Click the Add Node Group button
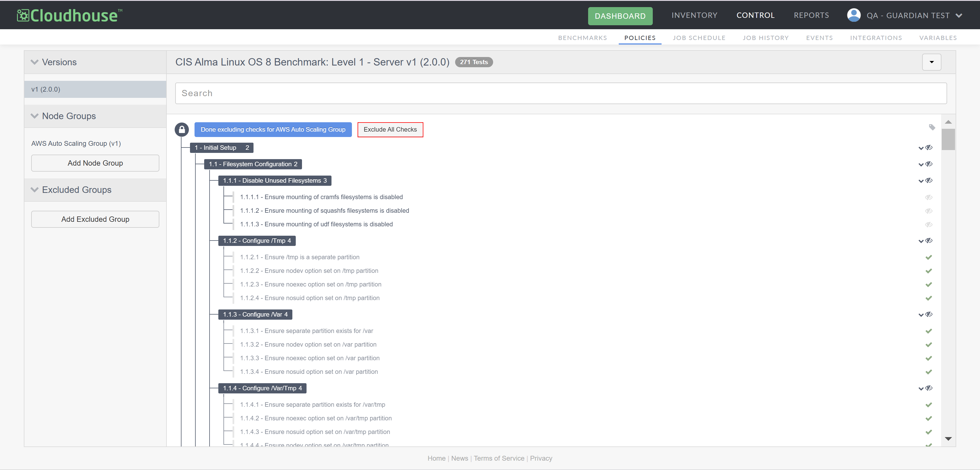Screen dimensions: 980x470 coord(95,163)
